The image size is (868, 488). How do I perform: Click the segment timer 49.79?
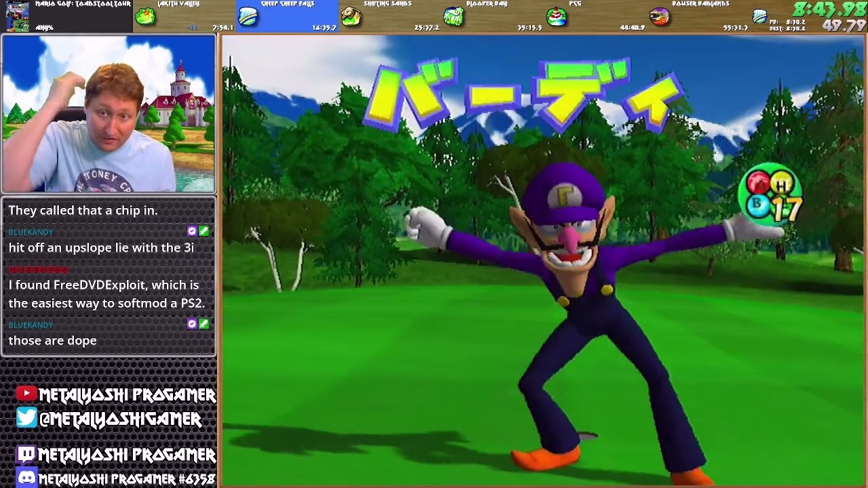point(844,26)
